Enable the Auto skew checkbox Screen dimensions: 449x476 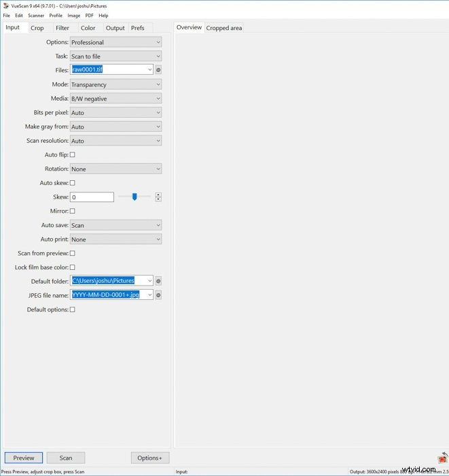point(73,183)
